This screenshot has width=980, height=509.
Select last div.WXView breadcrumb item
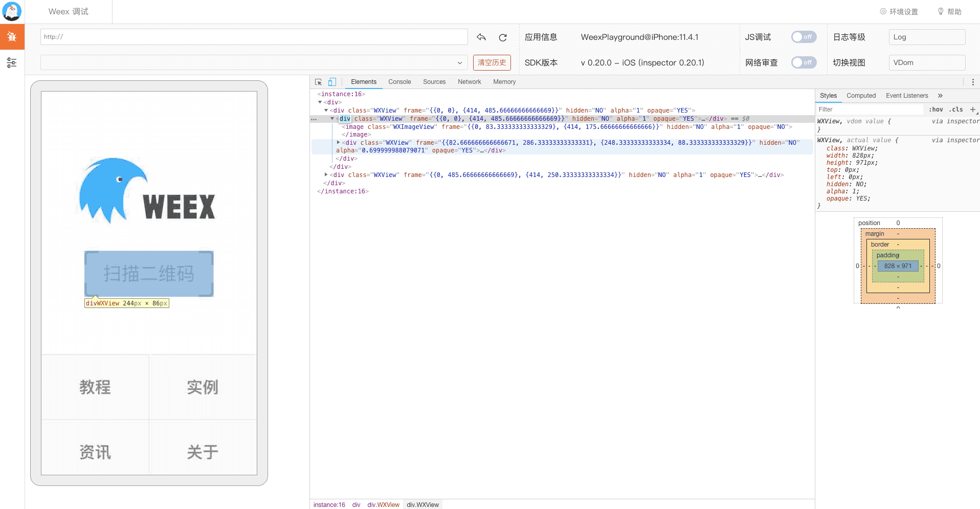click(x=423, y=505)
